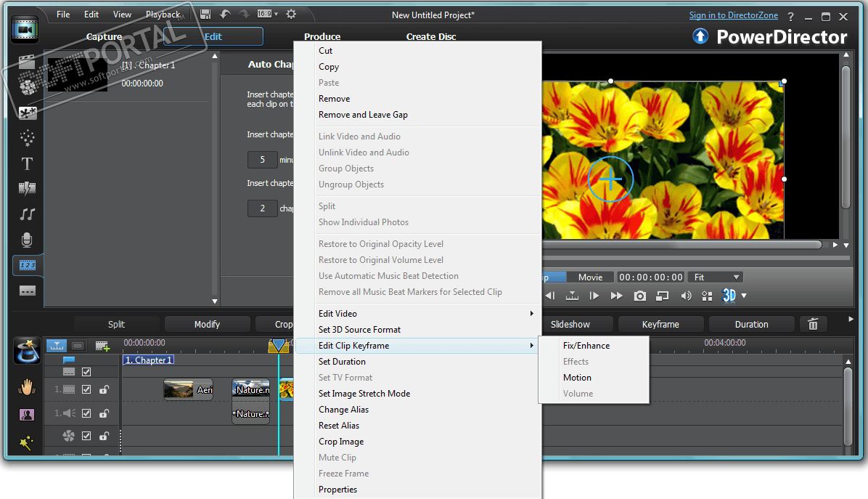Click the save project floppy disk icon

(x=205, y=15)
